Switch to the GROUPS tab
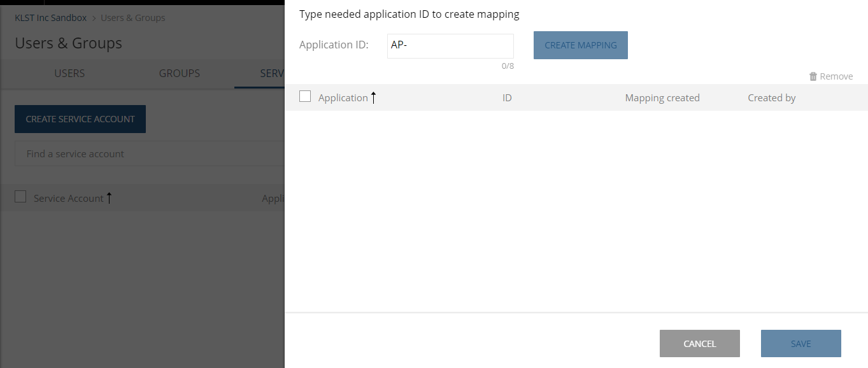 (180, 73)
